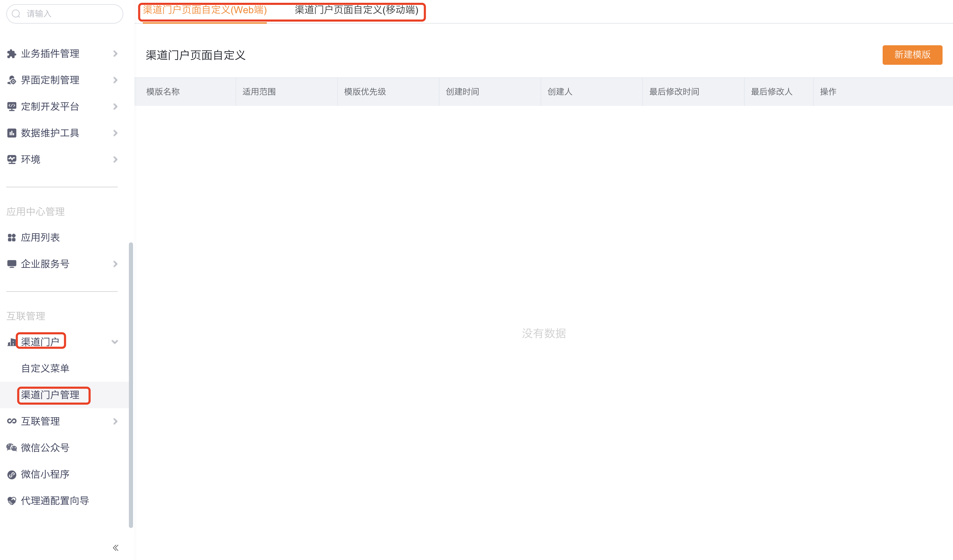Click the WeChat icon for 微信公众号
Screen dimensions: 953x560
point(12,448)
